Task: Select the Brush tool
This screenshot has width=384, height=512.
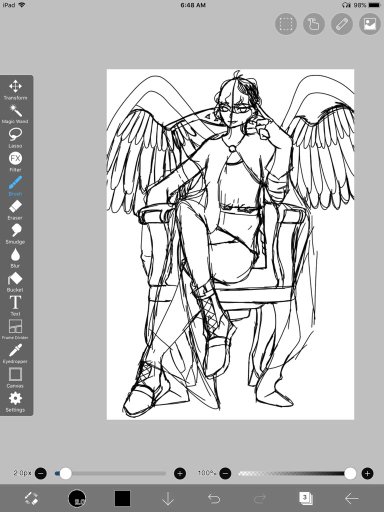Action: pos(15,186)
